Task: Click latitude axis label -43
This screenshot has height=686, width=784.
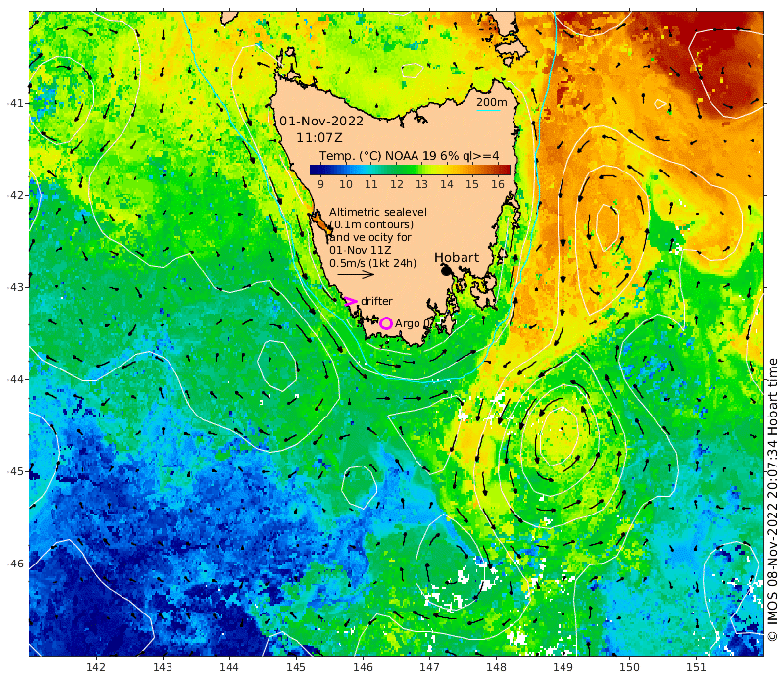Action: pyautogui.click(x=15, y=287)
